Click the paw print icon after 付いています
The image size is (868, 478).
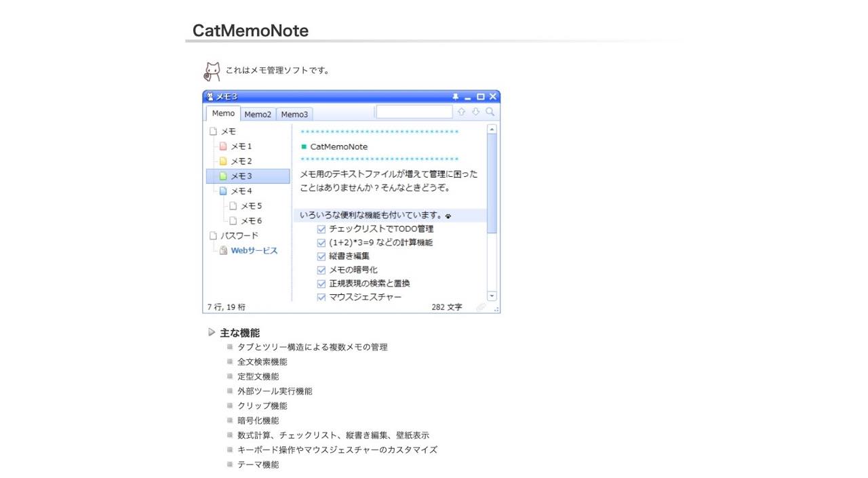click(448, 216)
